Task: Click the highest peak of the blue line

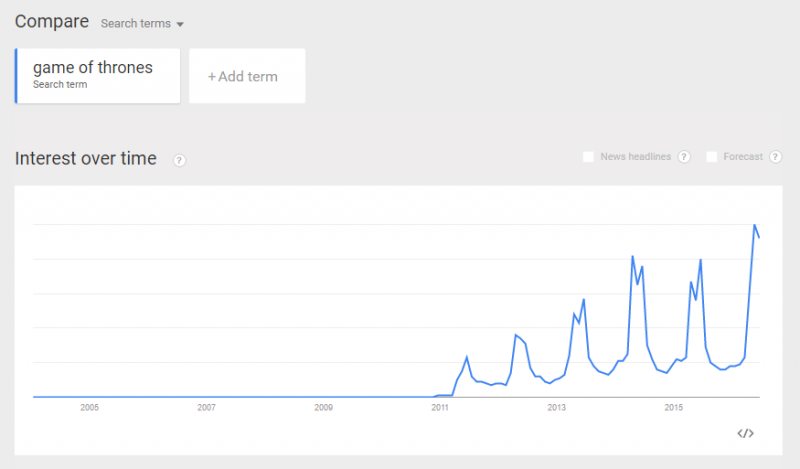Action: pyautogui.click(x=754, y=225)
